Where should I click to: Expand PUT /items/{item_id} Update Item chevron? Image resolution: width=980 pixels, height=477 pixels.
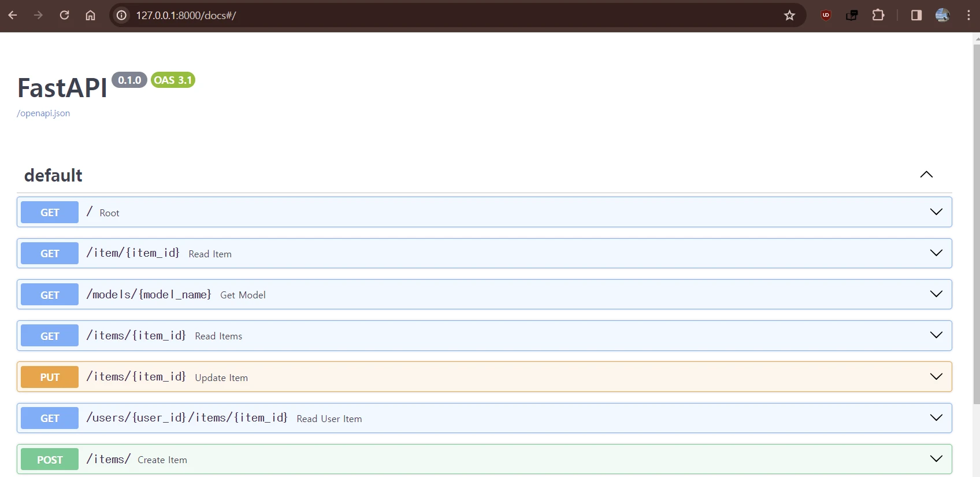(x=936, y=376)
